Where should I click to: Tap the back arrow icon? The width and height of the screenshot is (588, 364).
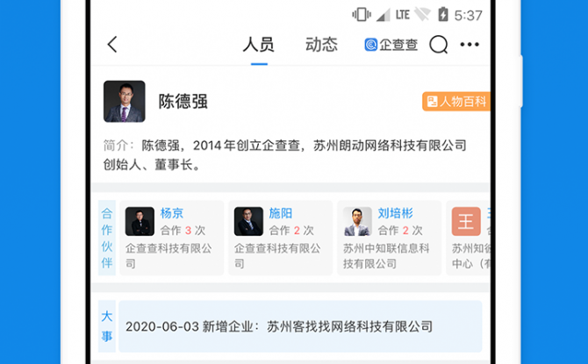(x=112, y=45)
